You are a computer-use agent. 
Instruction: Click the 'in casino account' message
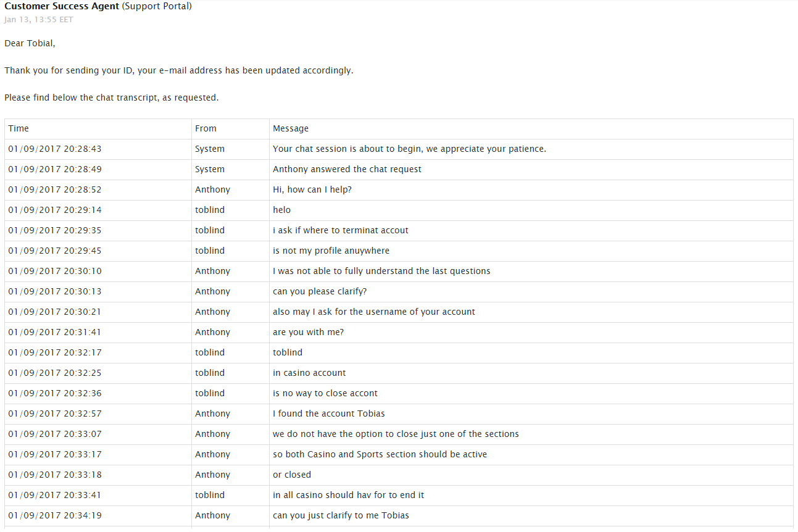[309, 373]
